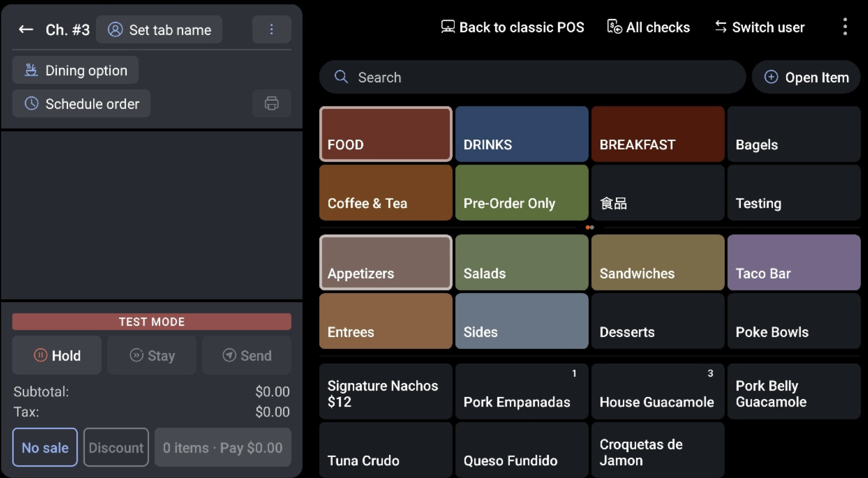Click the person icon on Set tab name
The image size is (868, 478).
pyautogui.click(x=115, y=29)
